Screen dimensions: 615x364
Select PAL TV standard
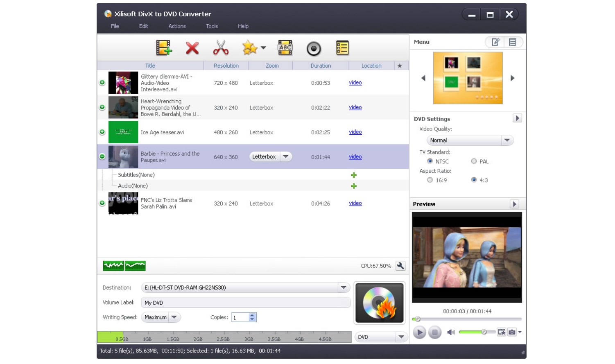pos(474,161)
